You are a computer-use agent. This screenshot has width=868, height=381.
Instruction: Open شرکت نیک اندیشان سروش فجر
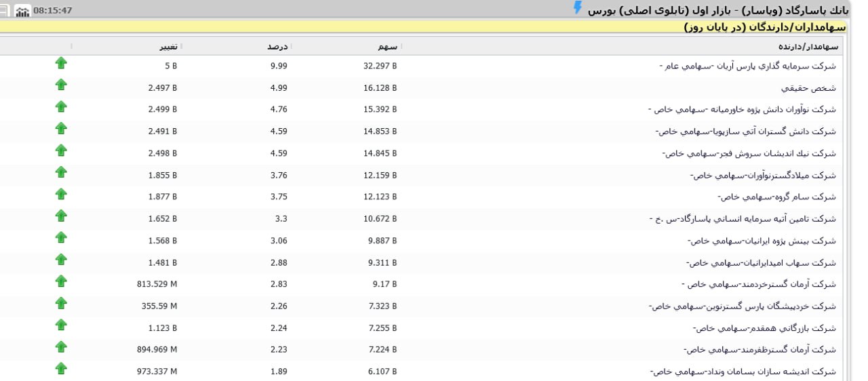pos(749,153)
